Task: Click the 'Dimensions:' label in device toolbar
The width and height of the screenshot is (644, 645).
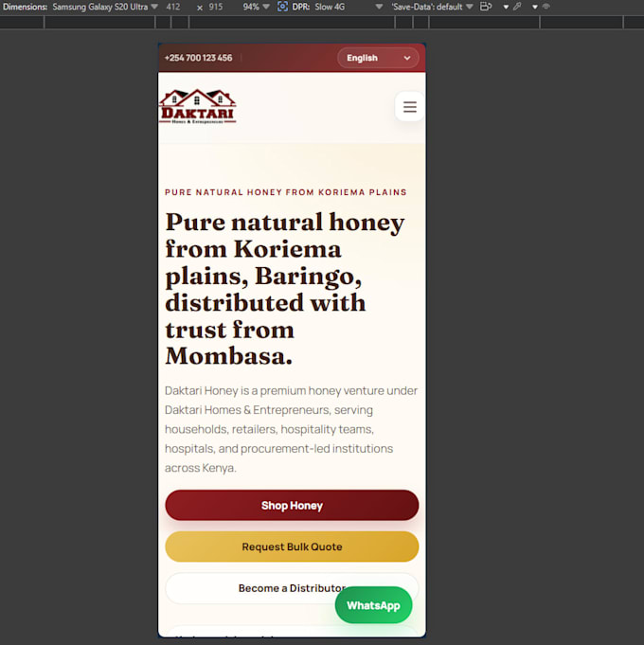Action: tap(25, 7)
